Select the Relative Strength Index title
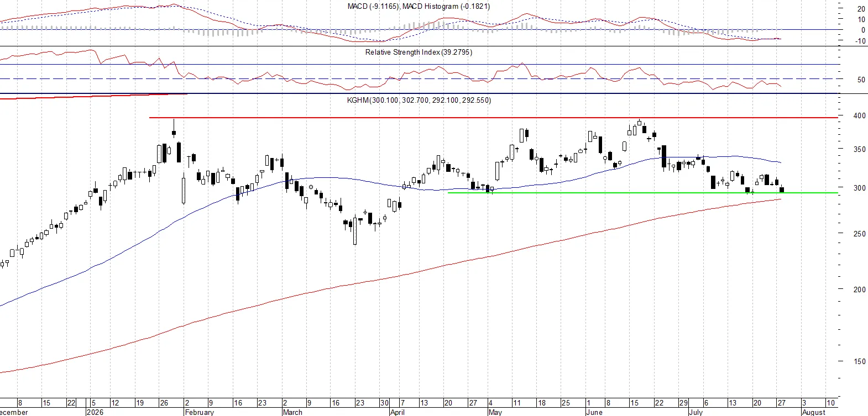Screen dimensions: 868x416 coord(419,52)
